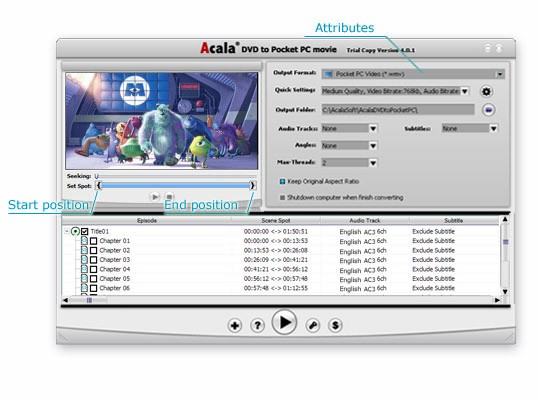Click the Output Folder path field
Screen dimensions: 540x400
coord(398,110)
